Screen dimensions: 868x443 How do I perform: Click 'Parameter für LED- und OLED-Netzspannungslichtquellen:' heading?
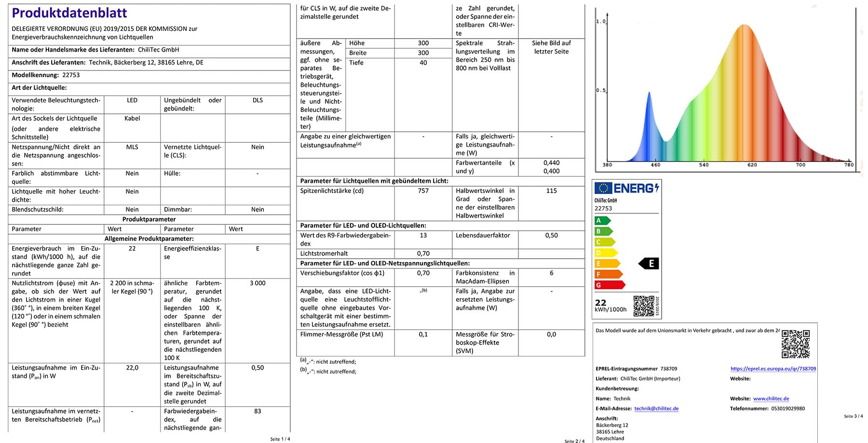[385, 263]
